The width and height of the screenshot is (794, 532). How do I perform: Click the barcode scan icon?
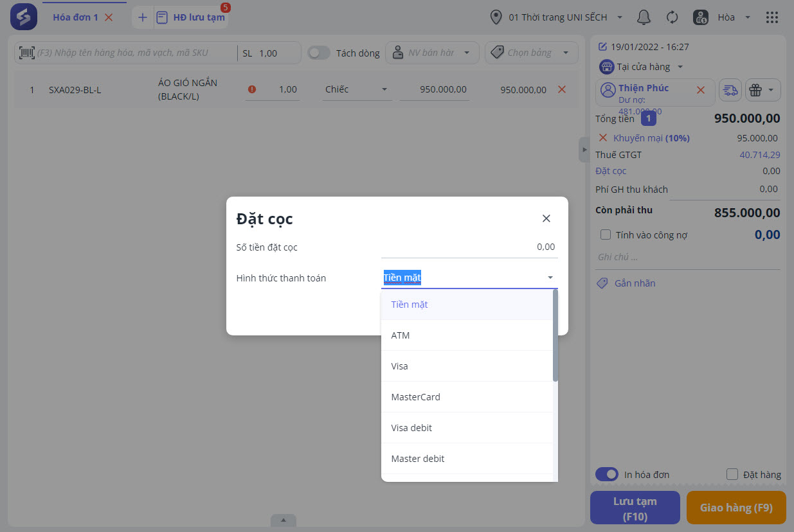pos(27,53)
